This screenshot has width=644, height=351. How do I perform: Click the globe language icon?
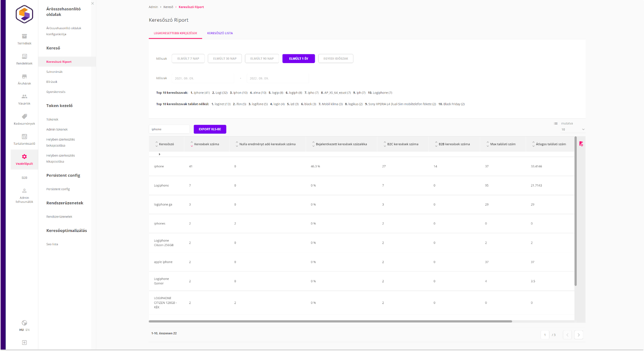coord(24,323)
